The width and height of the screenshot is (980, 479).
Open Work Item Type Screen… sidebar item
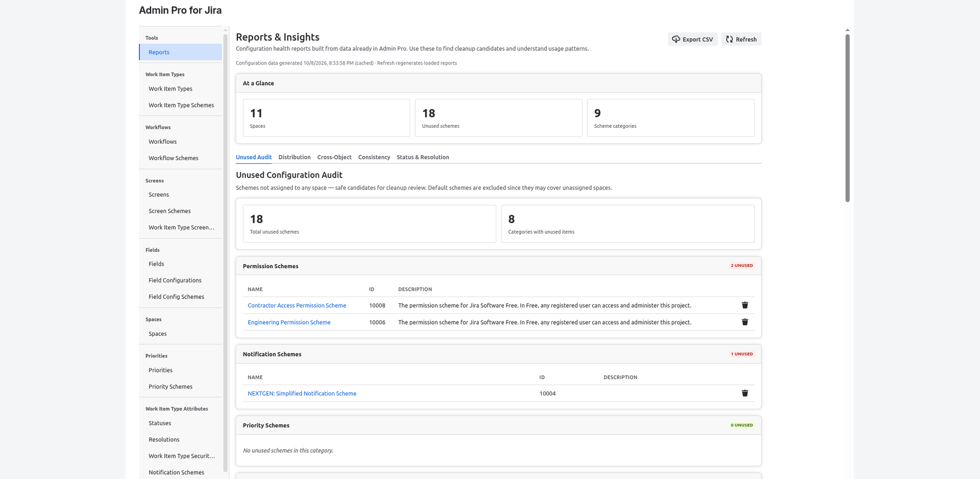(181, 227)
